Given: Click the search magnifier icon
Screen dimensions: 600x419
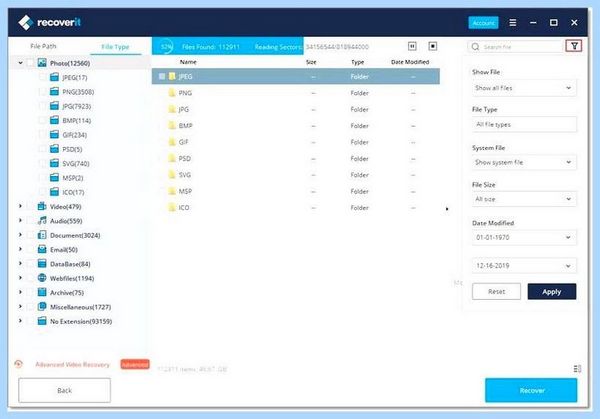Looking at the screenshot, I should pyautogui.click(x=475, y=47).
